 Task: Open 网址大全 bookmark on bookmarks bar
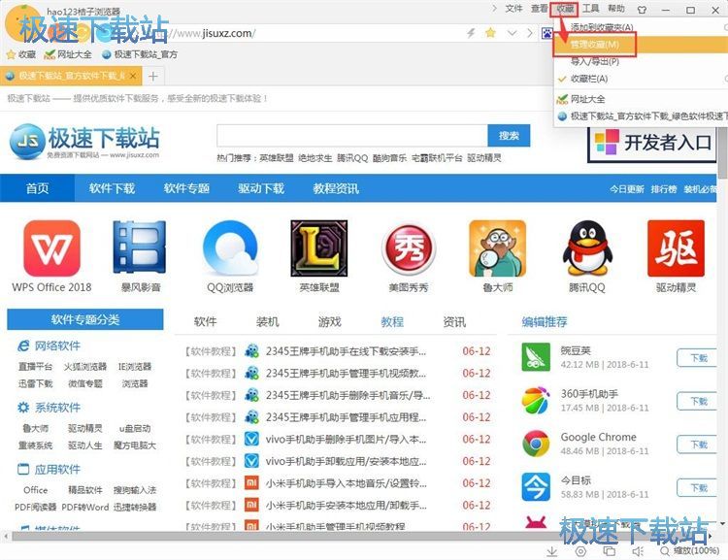coord(68,54)
